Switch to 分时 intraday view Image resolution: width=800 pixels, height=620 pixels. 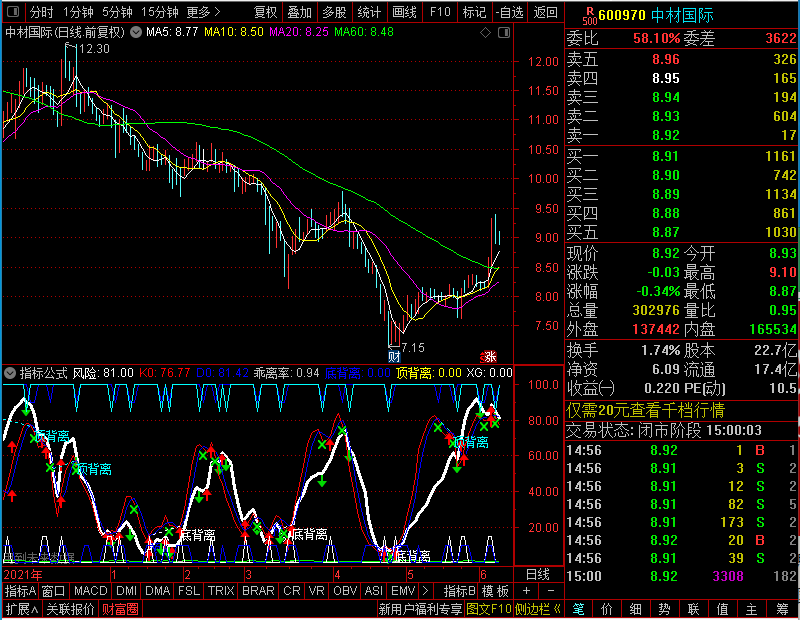coord(41,12)
